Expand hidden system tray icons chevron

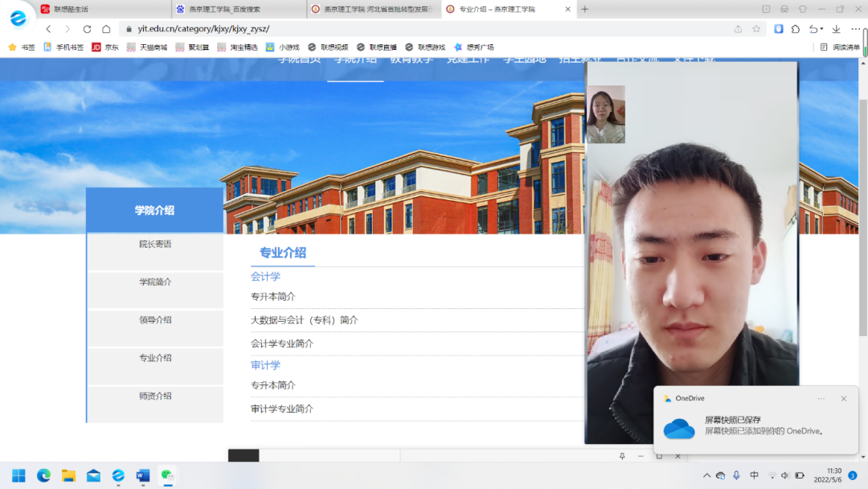[x=706, y=475]
